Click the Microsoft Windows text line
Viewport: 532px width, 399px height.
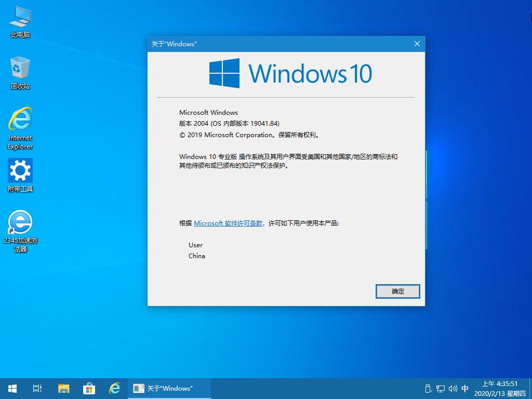(x=208, y=112)
